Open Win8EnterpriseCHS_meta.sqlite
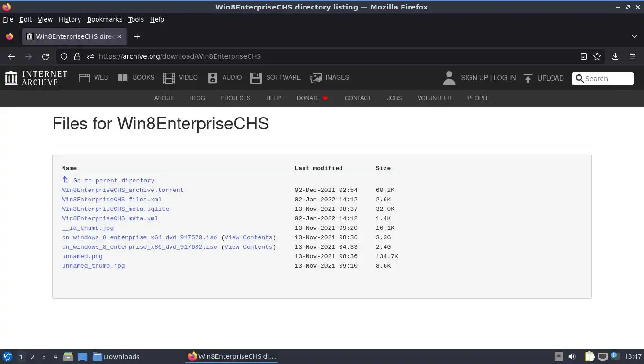 click(x=116, y=209)
